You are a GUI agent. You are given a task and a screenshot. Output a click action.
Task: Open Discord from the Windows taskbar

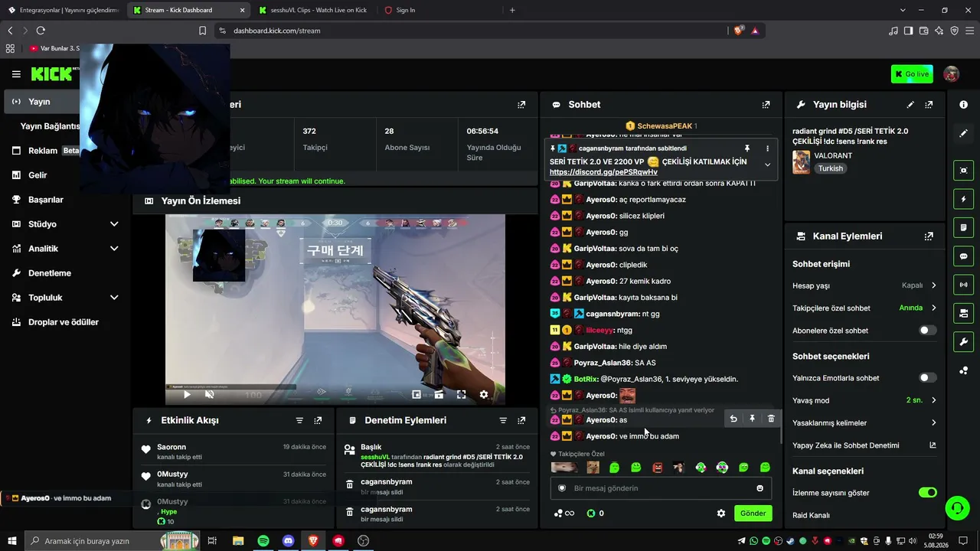(x=289, y=541)
